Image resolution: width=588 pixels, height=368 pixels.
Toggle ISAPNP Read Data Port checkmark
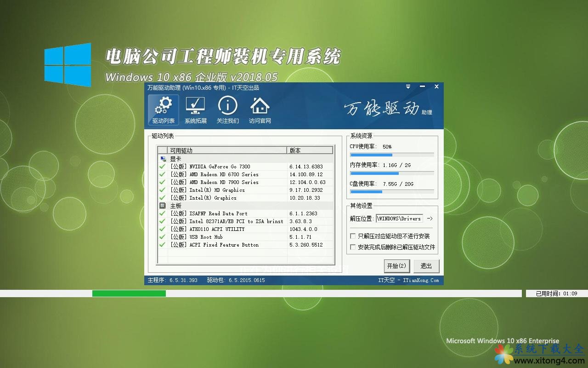(x=162, y=213)
